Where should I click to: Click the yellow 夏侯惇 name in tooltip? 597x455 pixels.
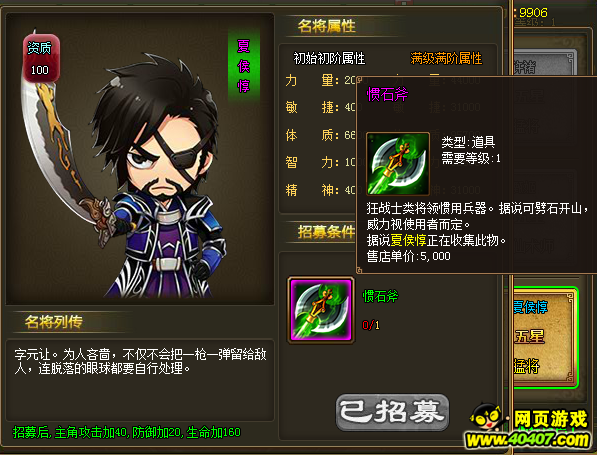(x=409, y=240)
